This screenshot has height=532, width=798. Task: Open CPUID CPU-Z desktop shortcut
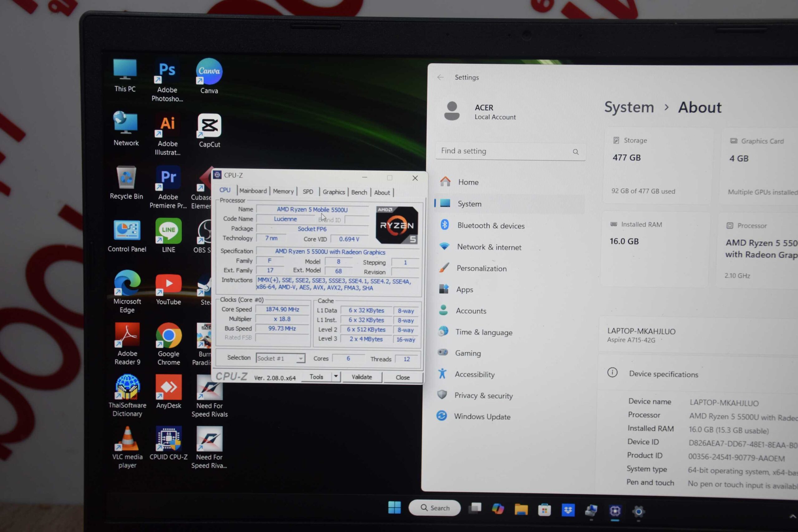tap(169, 443)
